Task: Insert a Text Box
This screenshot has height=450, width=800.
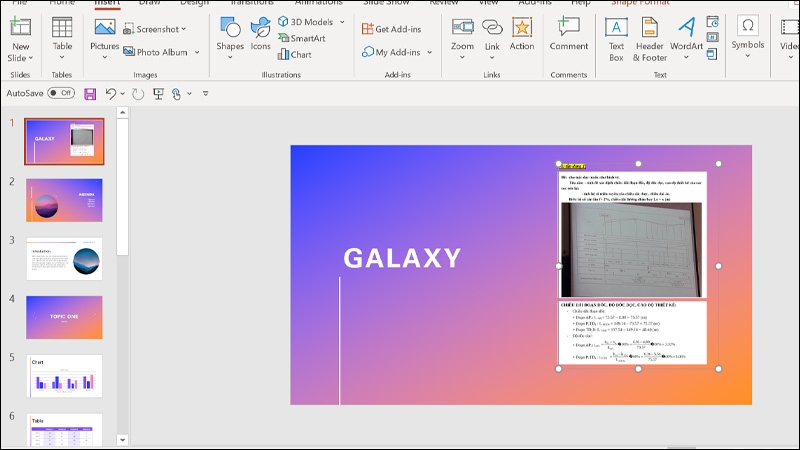Action: [x=616, y=39]
